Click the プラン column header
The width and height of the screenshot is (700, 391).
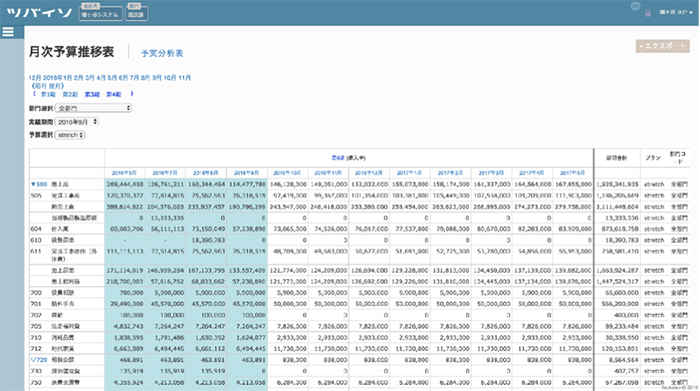653,158
